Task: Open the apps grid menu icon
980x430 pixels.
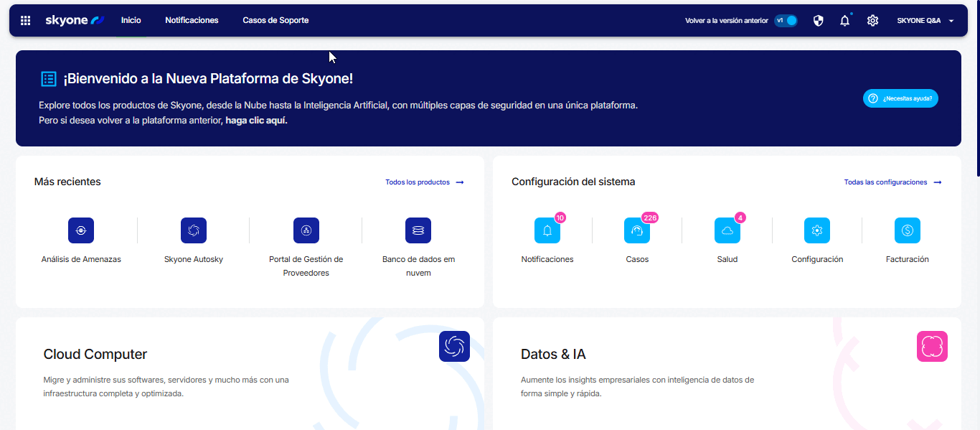Action: point(26,21)
